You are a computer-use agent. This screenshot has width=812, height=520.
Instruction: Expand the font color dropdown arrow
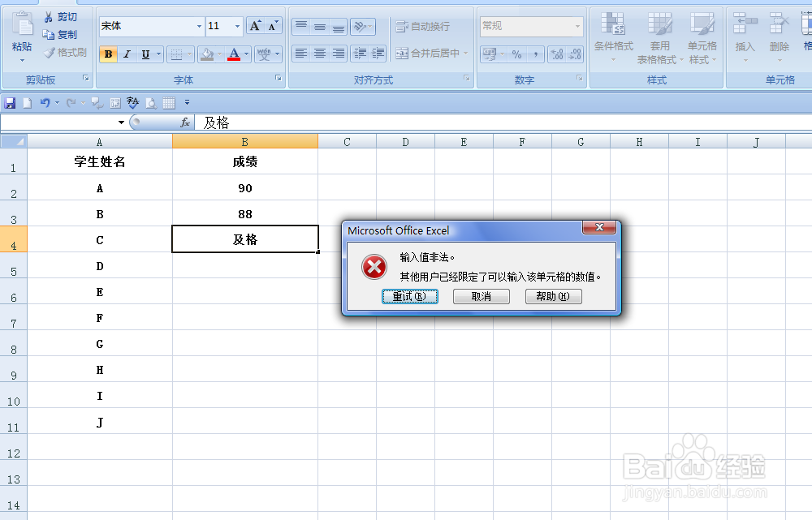coord(246,54)
